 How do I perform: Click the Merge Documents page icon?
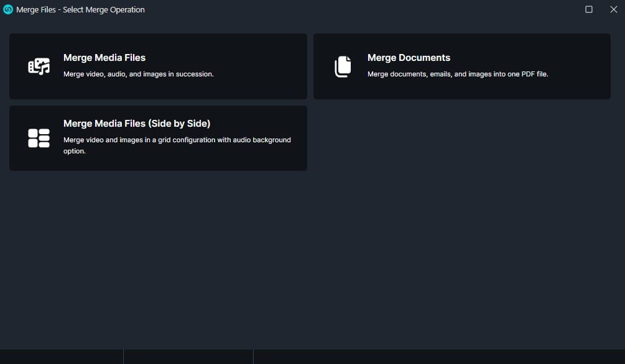click(x=343, y=66)
